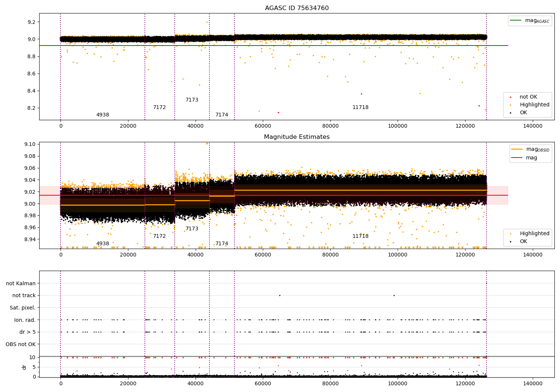Click the red 'mag' legend entry
Image resolution: width=560 pixels, height=392 pixels.
click(x=524, y=158)
